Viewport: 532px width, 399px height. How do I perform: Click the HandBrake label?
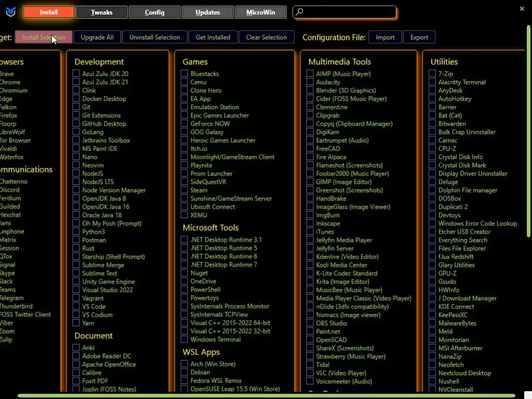pos(331,198)
